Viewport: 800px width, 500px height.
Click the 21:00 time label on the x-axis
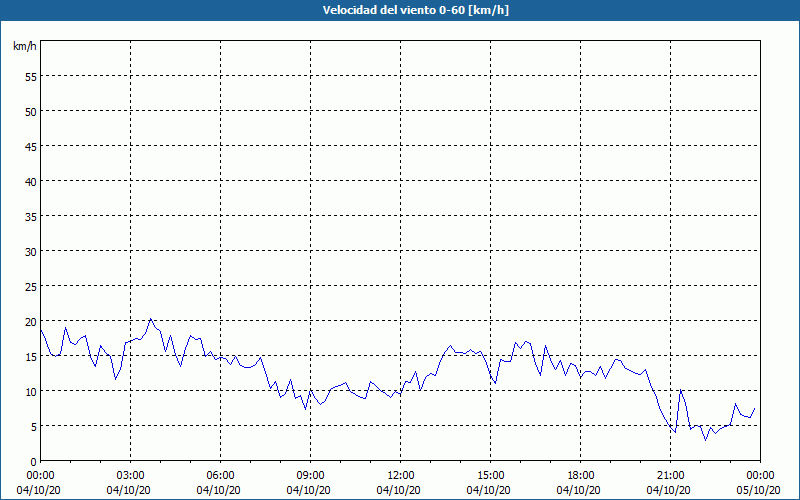coord(670,475)
